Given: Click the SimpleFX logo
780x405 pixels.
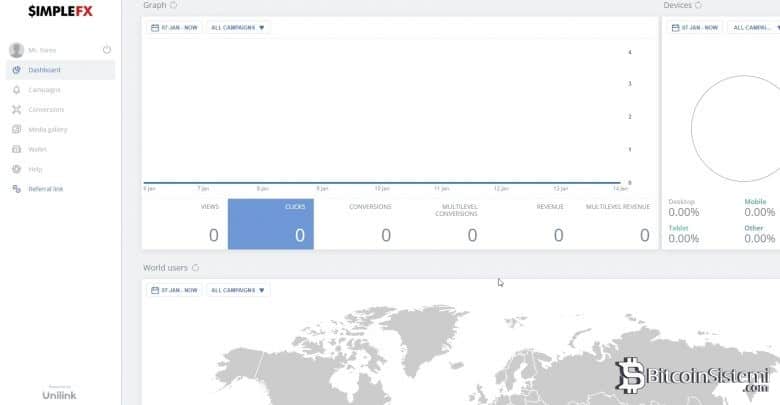Looking at the screenshot, I should click(x=60, y=11).
